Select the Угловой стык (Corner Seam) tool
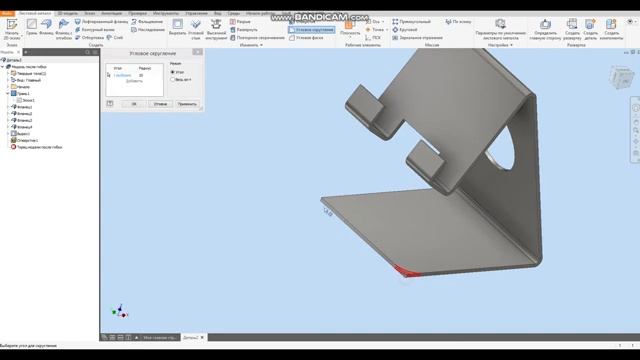The width and height of the screenshot is (640, 360). coord(196,29)
